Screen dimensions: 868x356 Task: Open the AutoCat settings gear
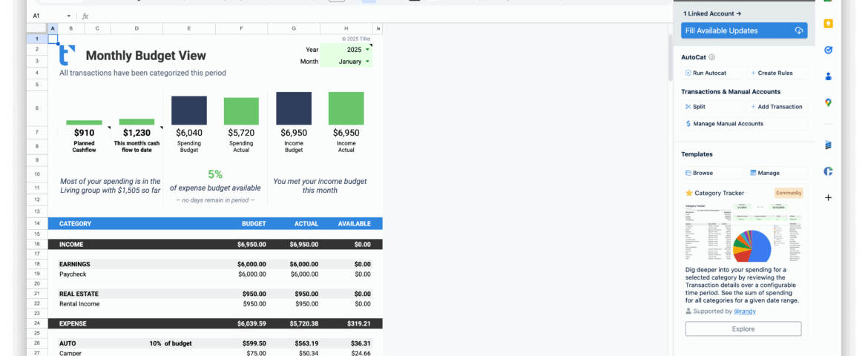(712, 57)
